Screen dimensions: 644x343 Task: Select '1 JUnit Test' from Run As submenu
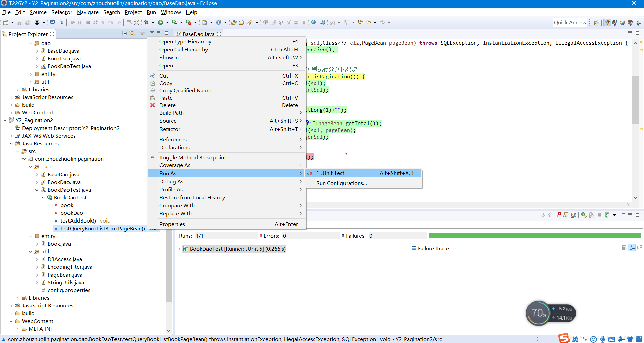(363, 173)
